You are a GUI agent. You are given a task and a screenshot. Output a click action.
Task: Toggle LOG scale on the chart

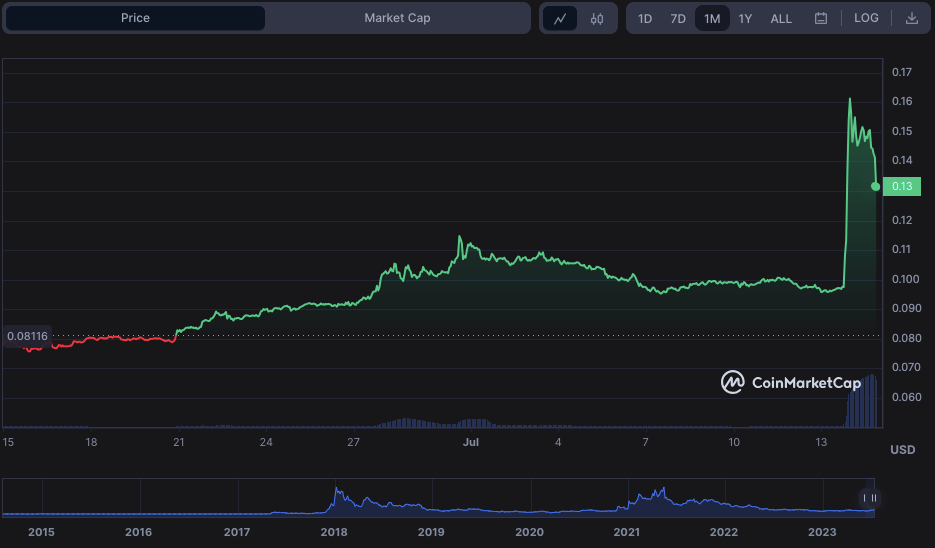[x=866, y=18]
